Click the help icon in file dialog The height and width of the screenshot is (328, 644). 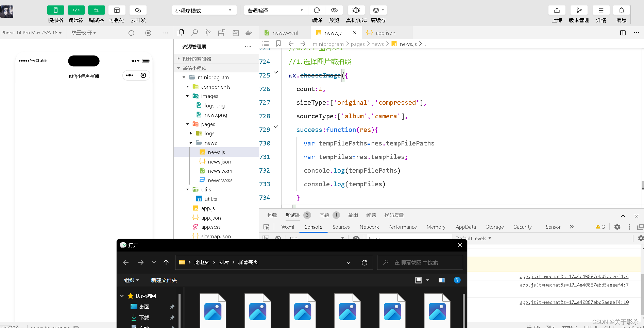[x=457, y=280]
